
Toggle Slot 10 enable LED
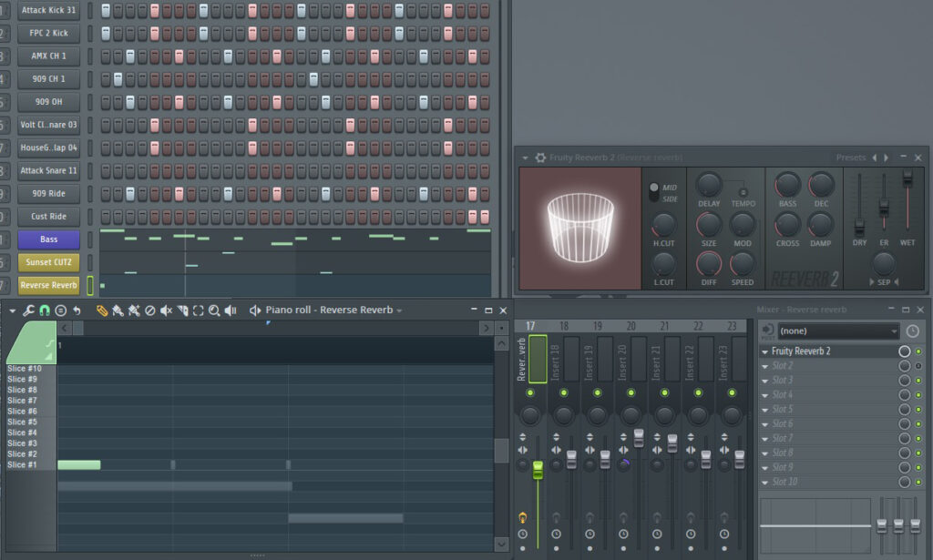[918, 482]
